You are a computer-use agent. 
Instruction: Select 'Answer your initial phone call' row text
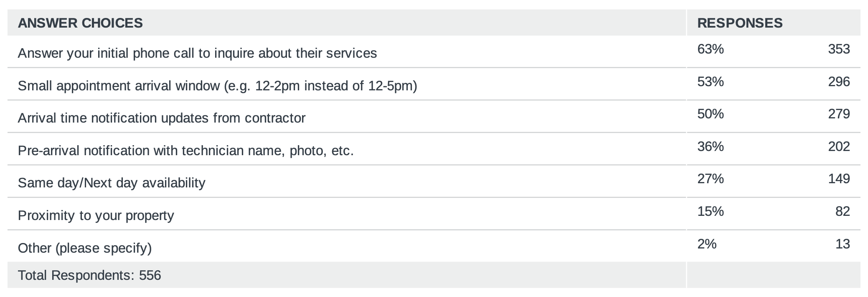coord(197,53)
